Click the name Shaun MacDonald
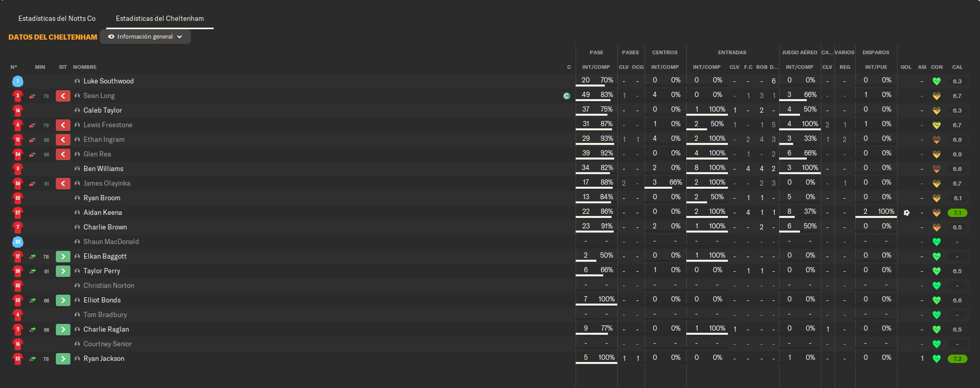The image size is (980, 388). click(x=111, y=242)
